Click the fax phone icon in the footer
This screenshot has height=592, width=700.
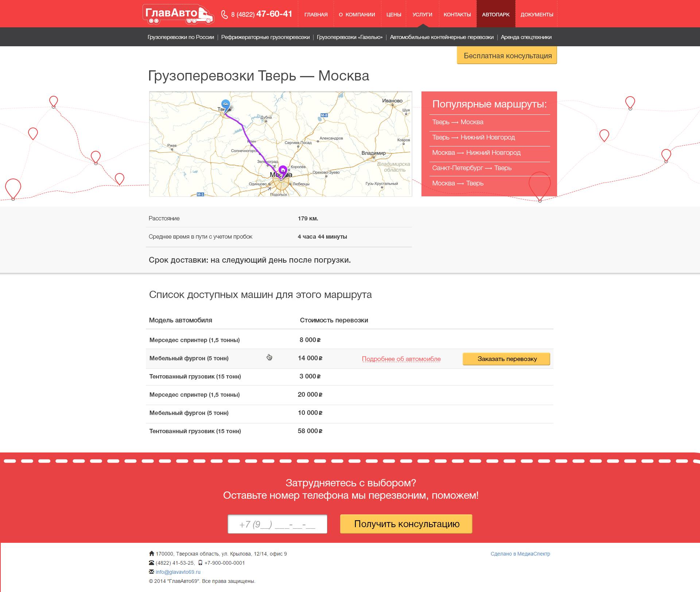pyautogui.click(x=152, y=562)
